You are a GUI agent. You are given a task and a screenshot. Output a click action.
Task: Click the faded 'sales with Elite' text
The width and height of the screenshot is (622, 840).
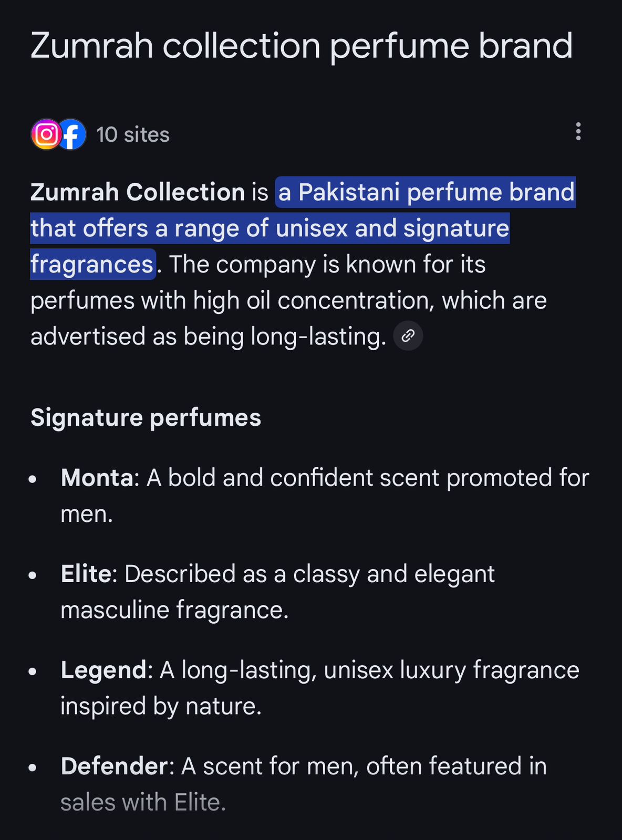[143, 802]
